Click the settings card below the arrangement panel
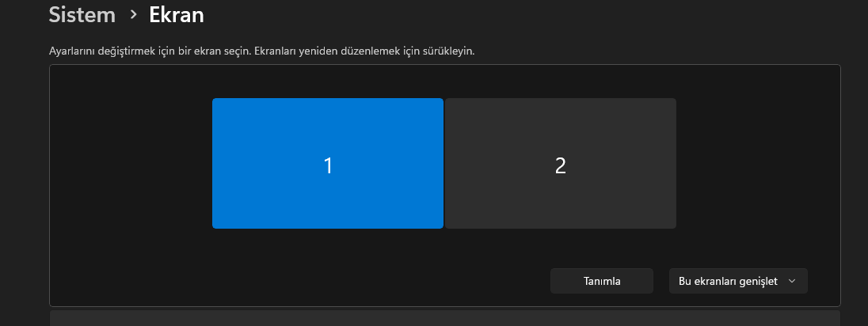Viewport: 868px width, 326px height. (445, 318)
